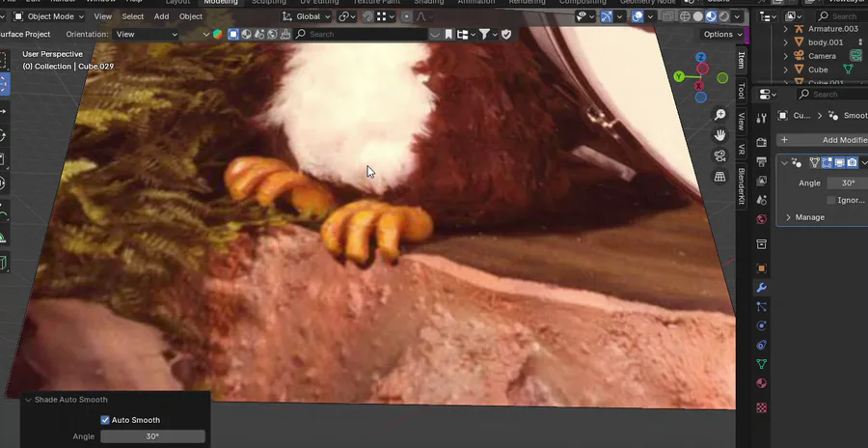Toggle viewport gizmos display
This screenshot has height=448, width=868.
tap(607, 16)
